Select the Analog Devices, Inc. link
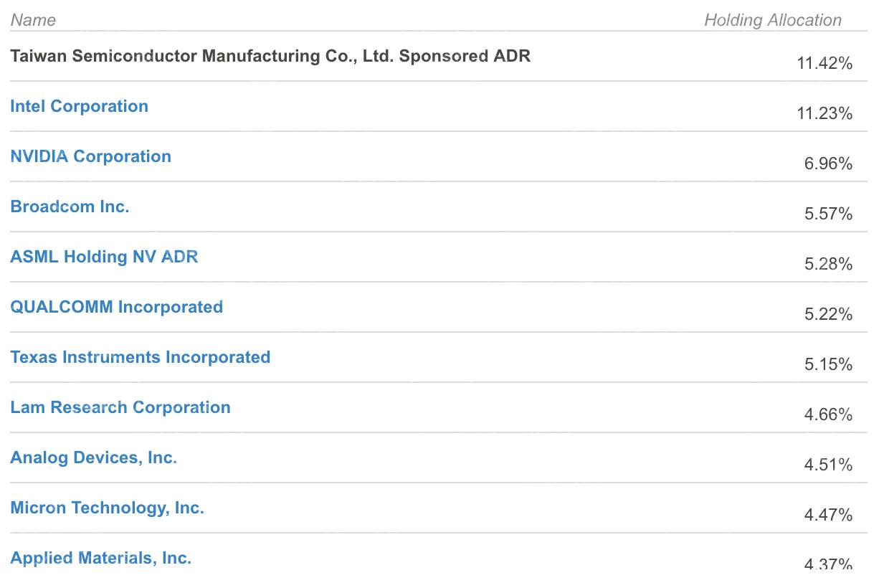 93,457
